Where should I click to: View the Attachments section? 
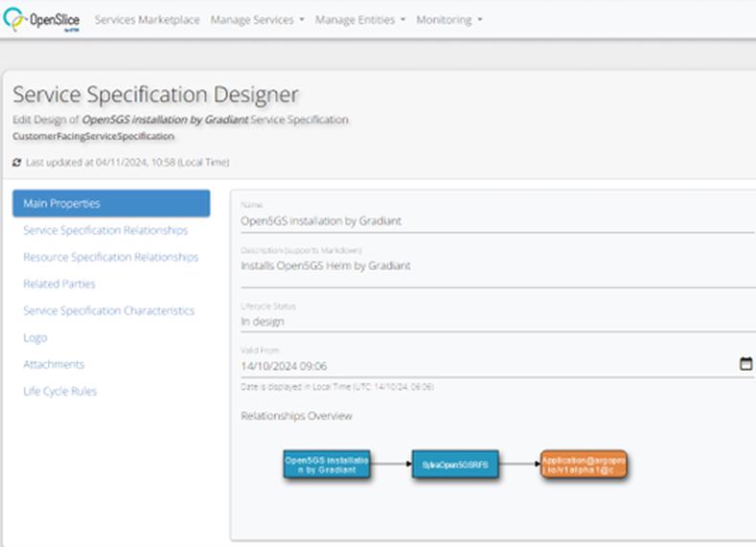(54, 364)
